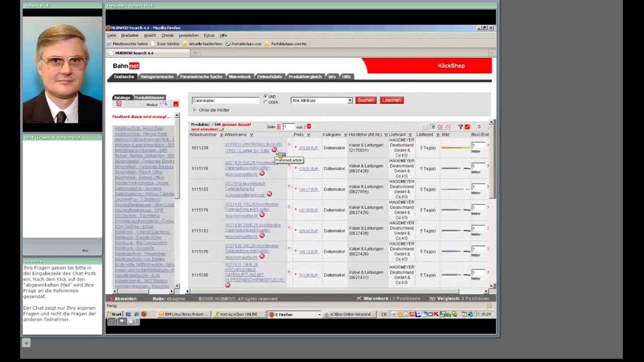Open the Lieferzeit column filter
644x362 pixels.
tap(438, 135)
